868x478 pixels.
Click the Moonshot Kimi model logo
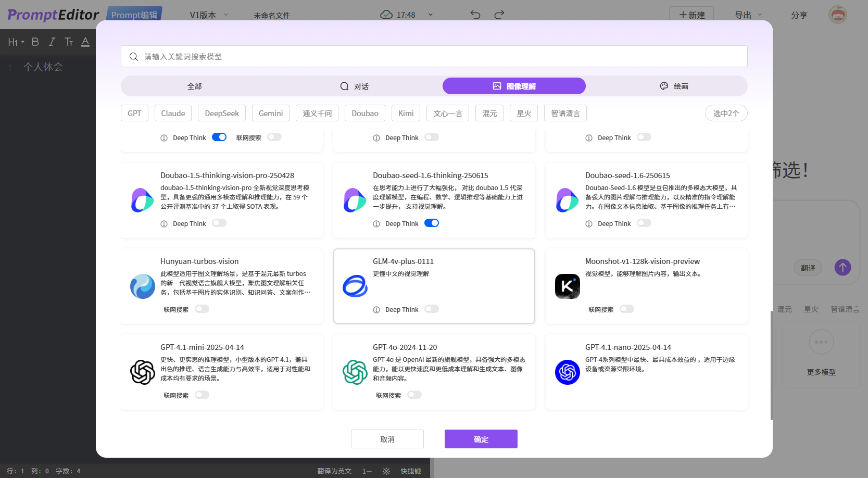567,286
